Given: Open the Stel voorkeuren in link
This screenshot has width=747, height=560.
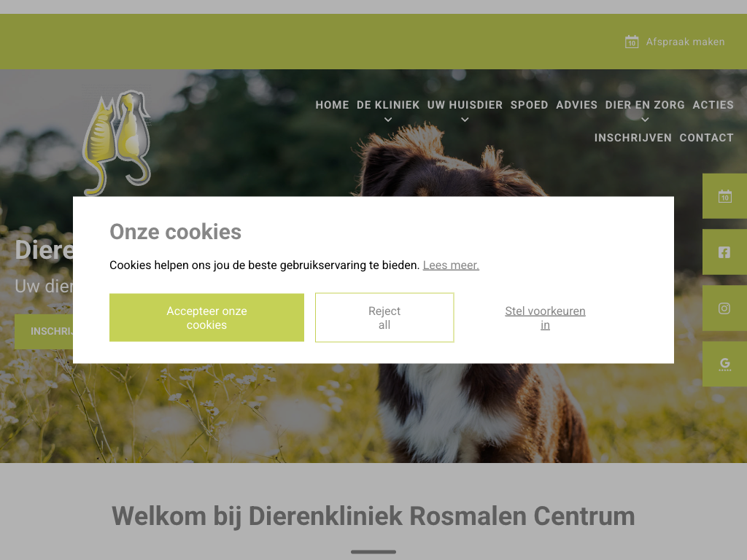Looking at the screenshot, I should [545, 318].
